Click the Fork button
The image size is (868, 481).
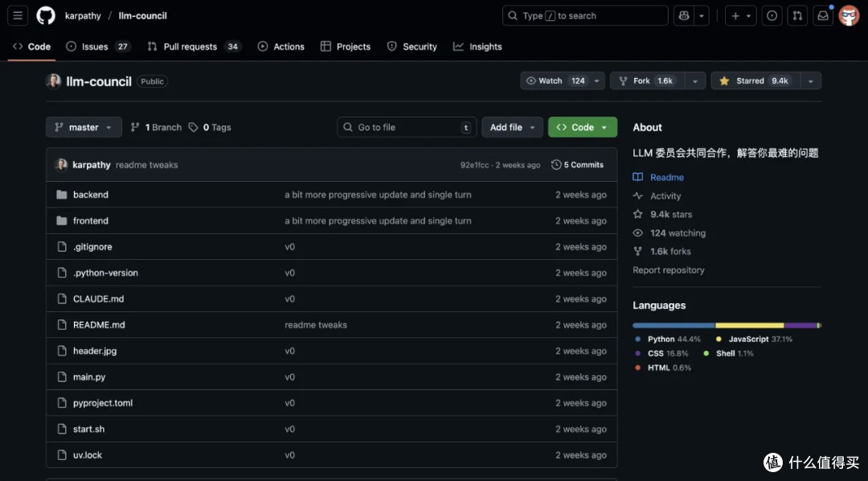point(647,81)
